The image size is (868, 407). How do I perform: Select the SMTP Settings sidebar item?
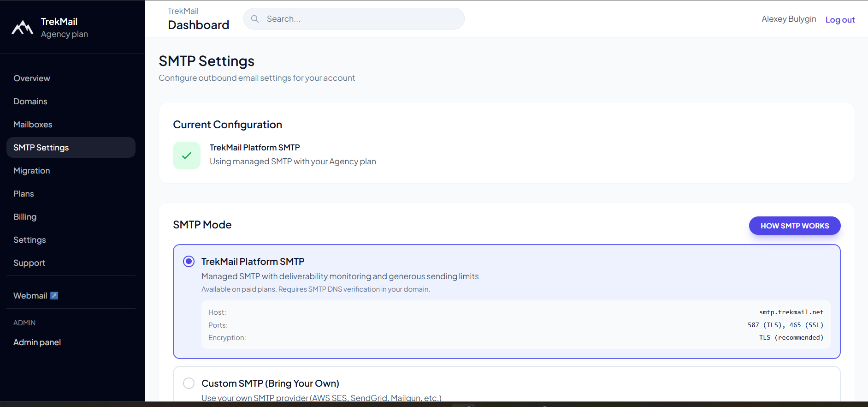click(x=41, y=148)
